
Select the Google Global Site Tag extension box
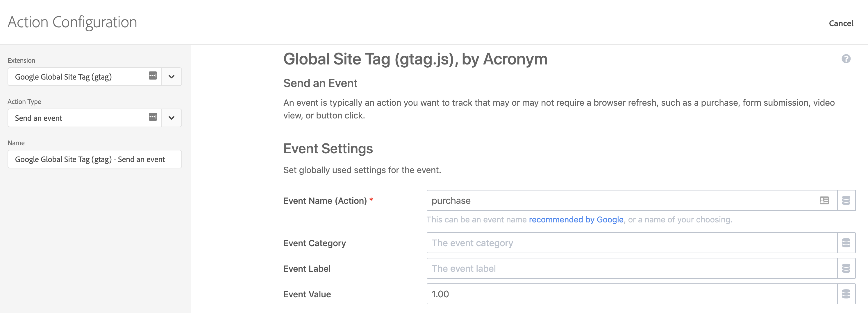coord(95,77)
